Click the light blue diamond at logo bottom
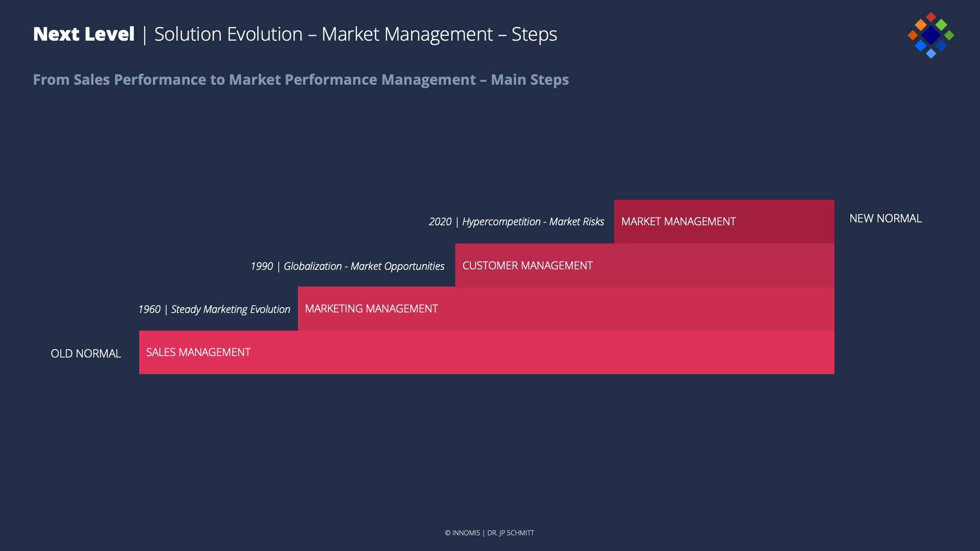This screenshot has height=551, width=980. 931,53
